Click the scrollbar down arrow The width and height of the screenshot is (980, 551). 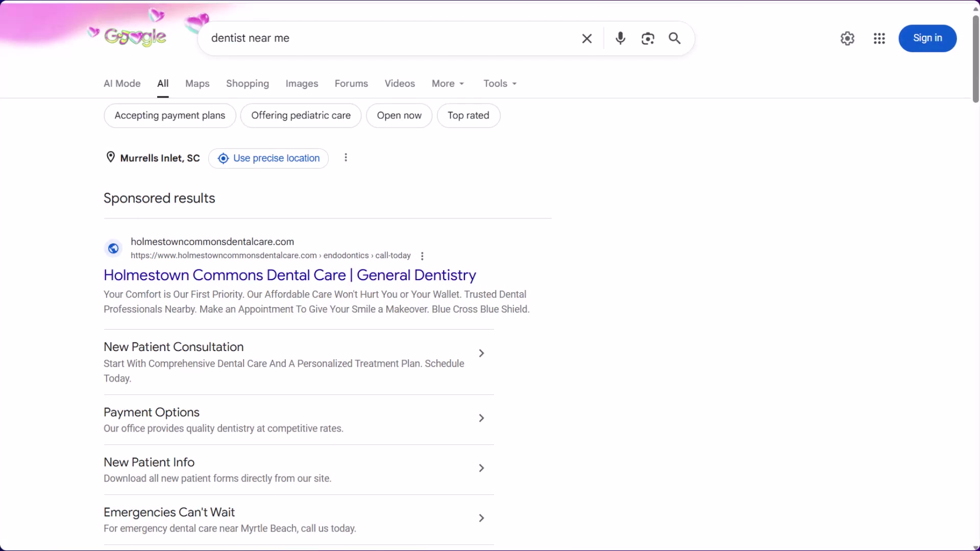coord(975,547)
